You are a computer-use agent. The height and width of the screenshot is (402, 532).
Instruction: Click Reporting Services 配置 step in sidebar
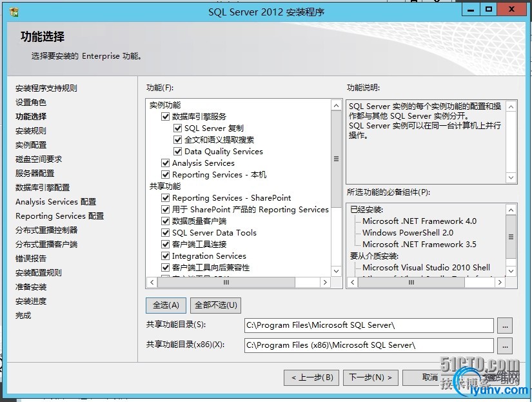click(x=60, y=216)
